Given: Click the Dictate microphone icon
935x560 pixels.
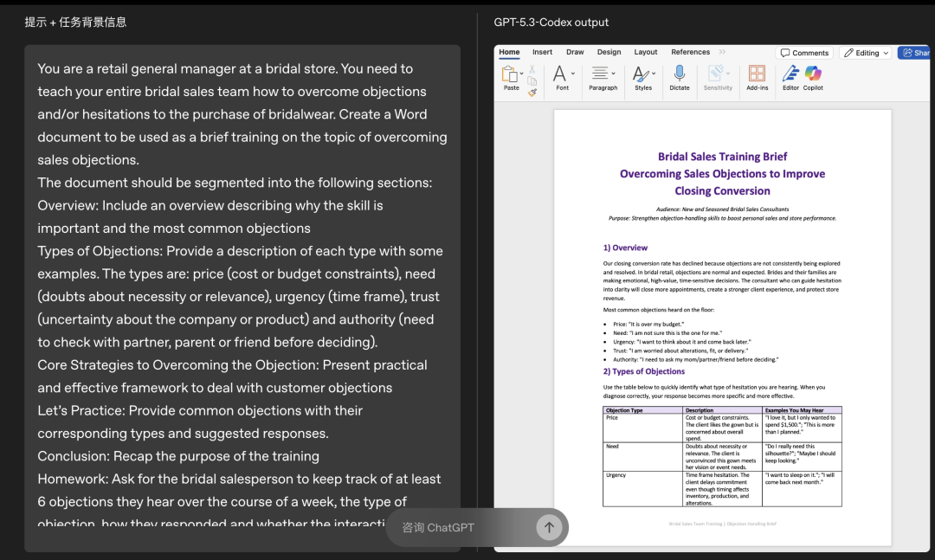Looking at the screenshot, I should click(x=680, y=74).
